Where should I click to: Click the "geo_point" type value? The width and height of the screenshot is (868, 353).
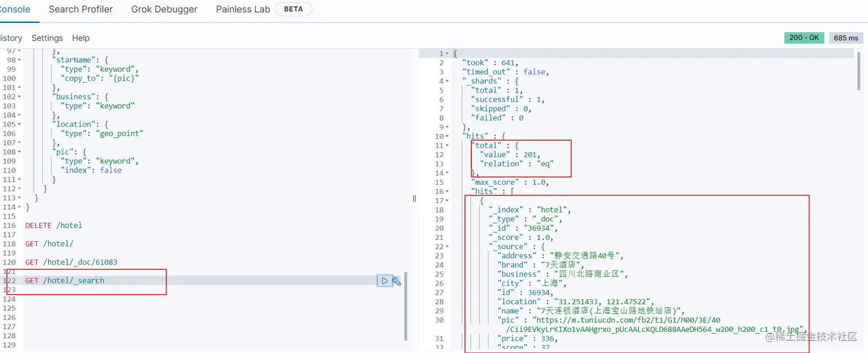pyautogui.click(x=119, y=133)
